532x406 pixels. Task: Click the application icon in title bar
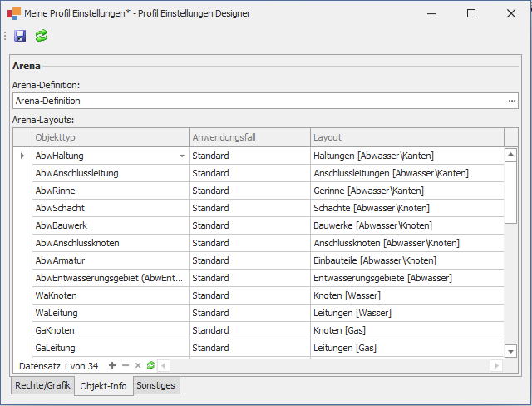click(x=14, y=13)
